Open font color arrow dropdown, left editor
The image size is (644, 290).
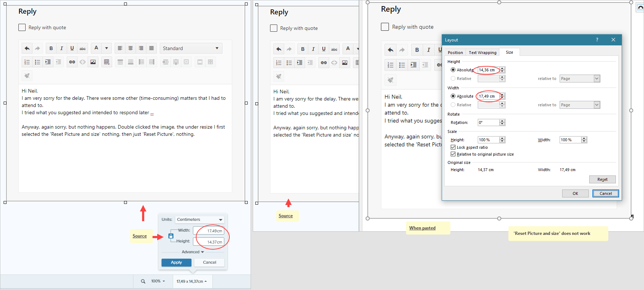pyautogui.click(x=106, y=48)
